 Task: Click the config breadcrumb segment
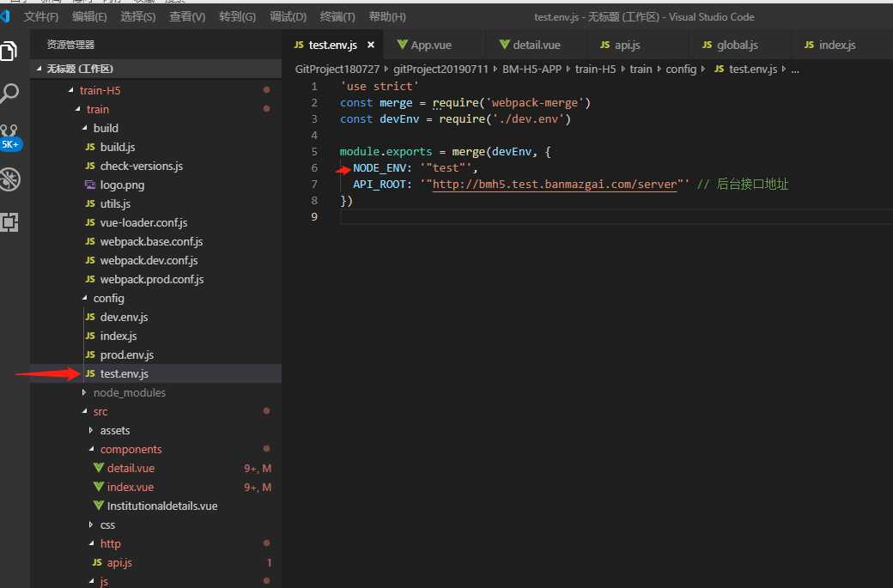[681, 69]
